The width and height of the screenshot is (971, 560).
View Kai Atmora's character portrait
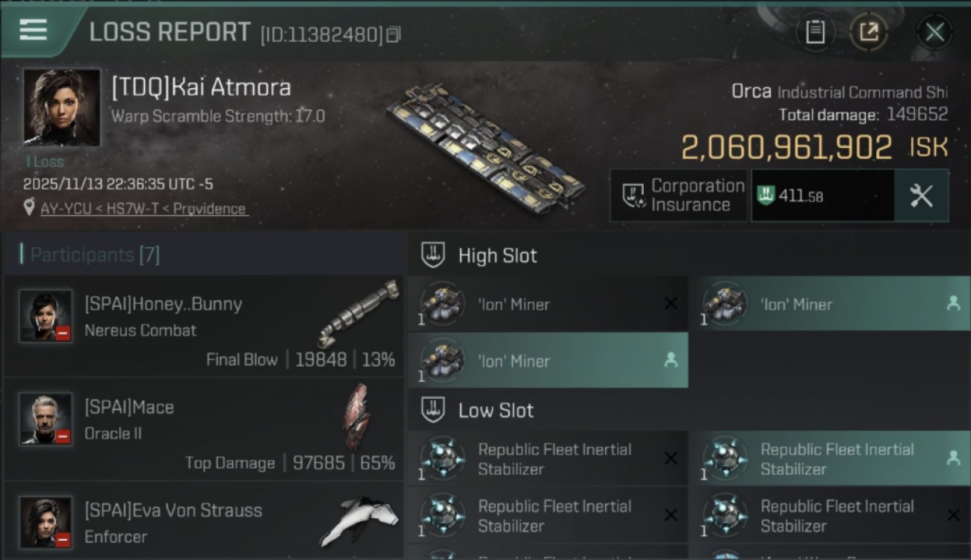(61, 107)
